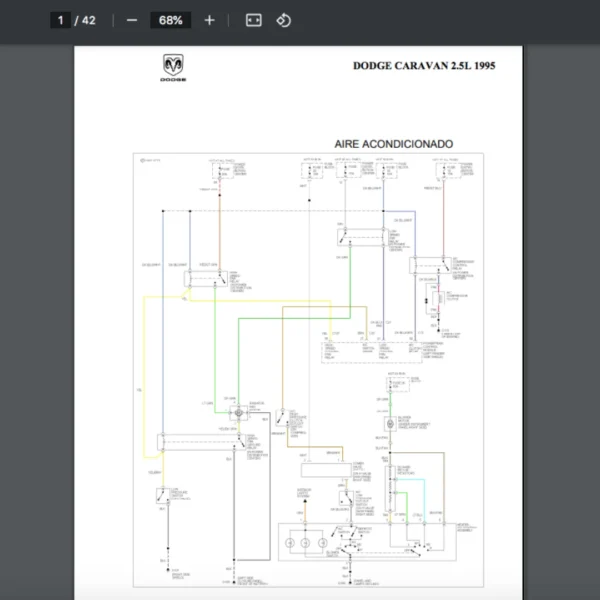600x600 pixels.
Task: Click the A/C compressor clutch symbol
Action: click(x=434, y=300)
